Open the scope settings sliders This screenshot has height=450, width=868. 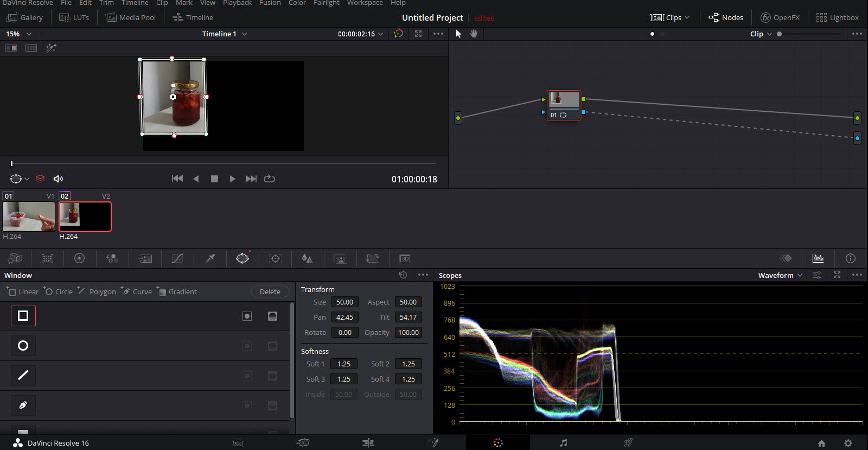817,275
